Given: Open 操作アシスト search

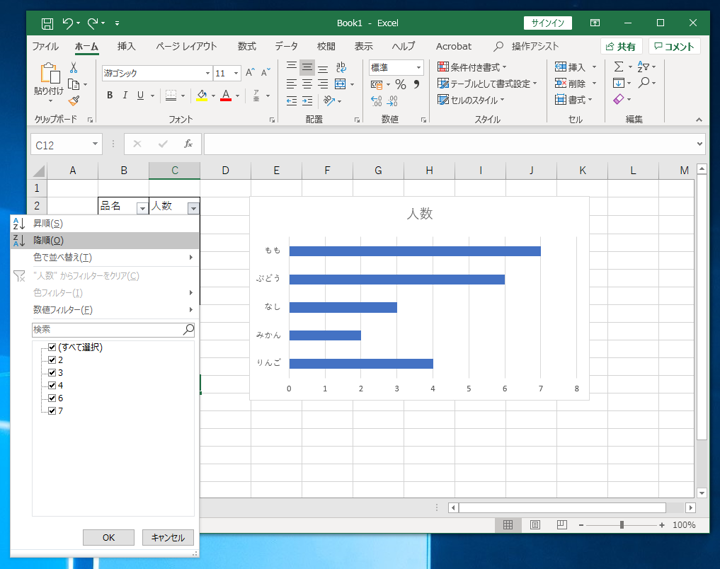Looking at the screenshot, I should tap(527, 46).
